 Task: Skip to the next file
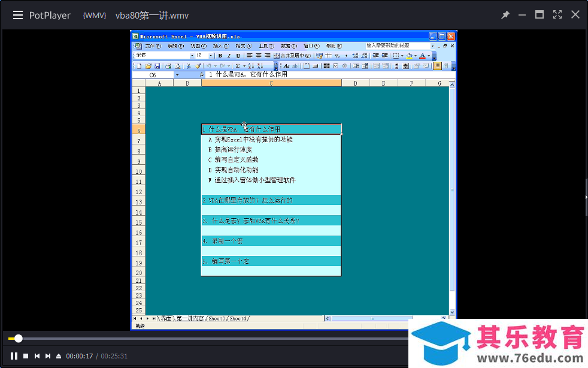pyautogui.click(x=48, y=355)
